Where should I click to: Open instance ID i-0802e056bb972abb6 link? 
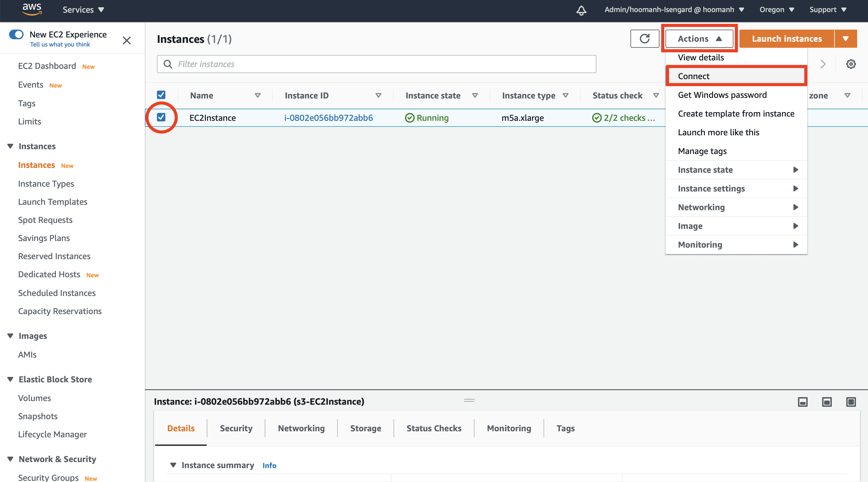[x=329, y=118]
